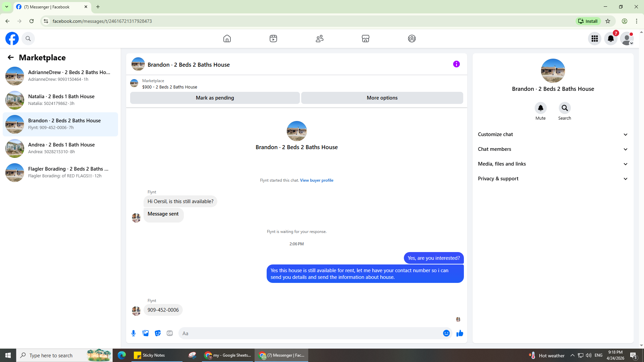Click the 909-452-0006 message bubble
644x362 pixels.
click(163, 310)
